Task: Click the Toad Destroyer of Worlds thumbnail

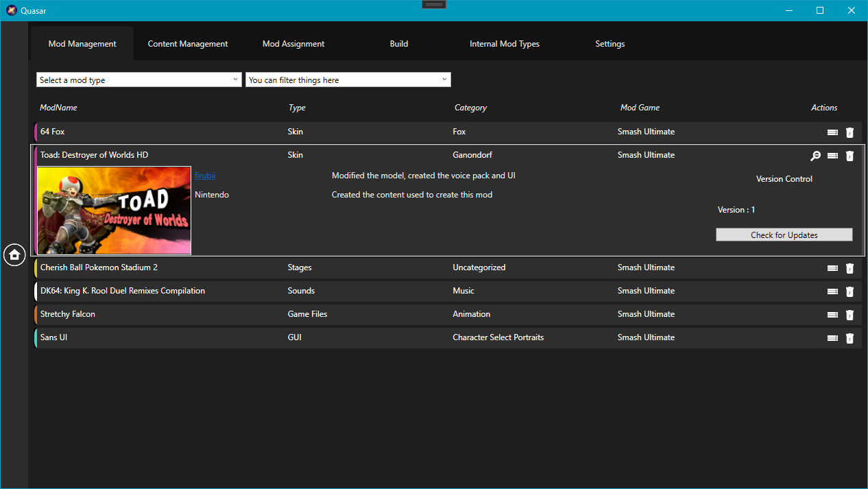Action: click(x=114, y=210)
